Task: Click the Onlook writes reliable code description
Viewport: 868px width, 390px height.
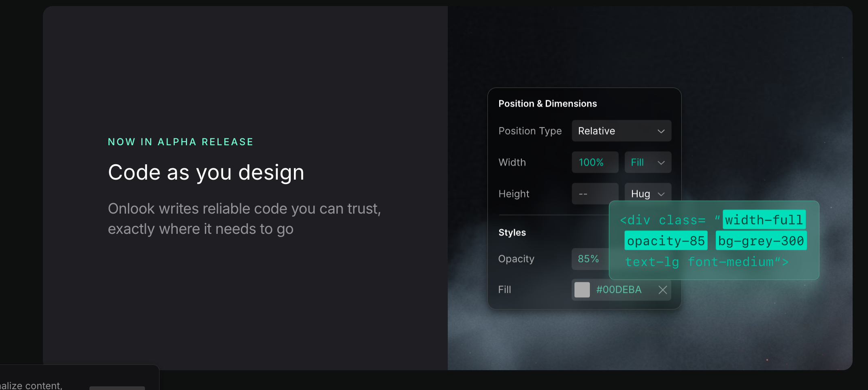Action: pos(244,218)
